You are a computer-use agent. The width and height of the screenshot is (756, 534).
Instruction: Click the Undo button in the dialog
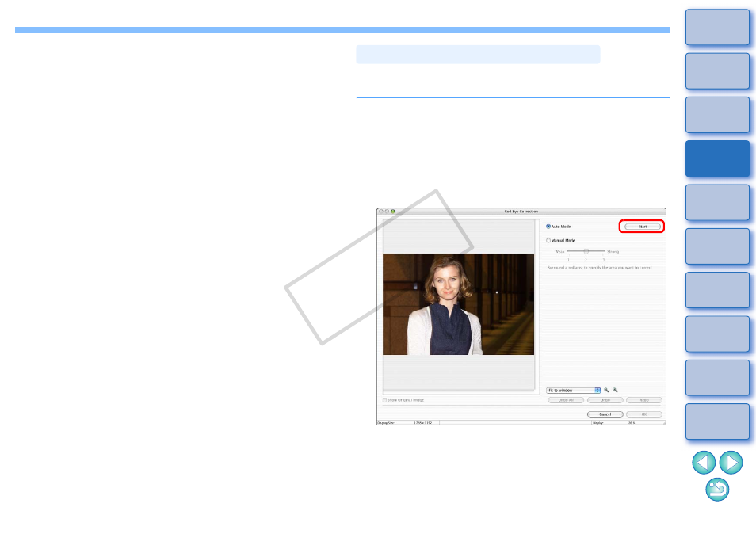point(605,400)
